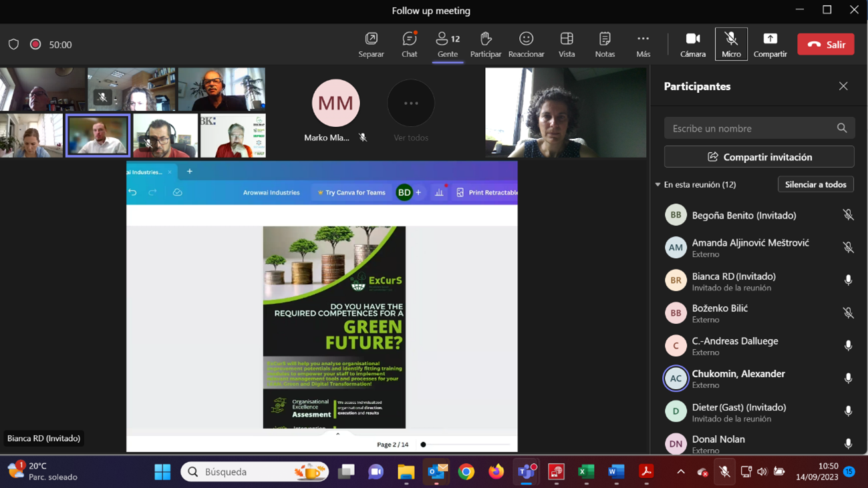Toggle Amanda Aljinović Meštrović's mic icon

[848, 248]
